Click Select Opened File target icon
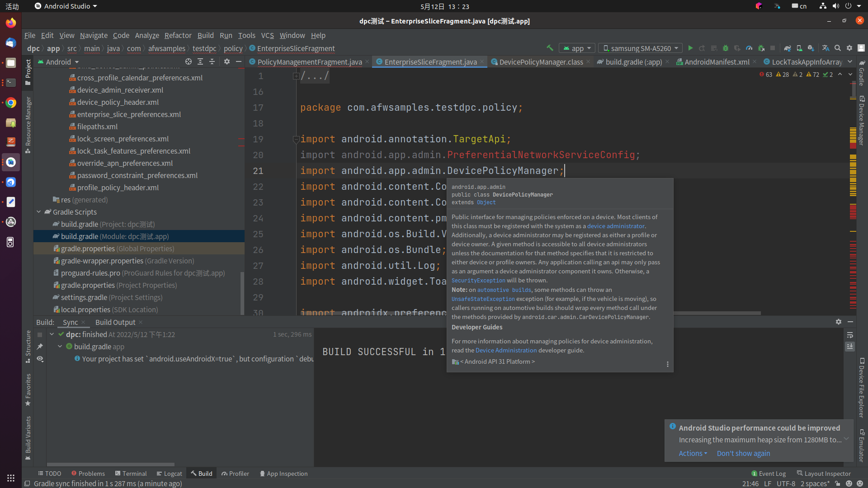The width and height of the screenshot is (868, 488). (x=189, y=61)
